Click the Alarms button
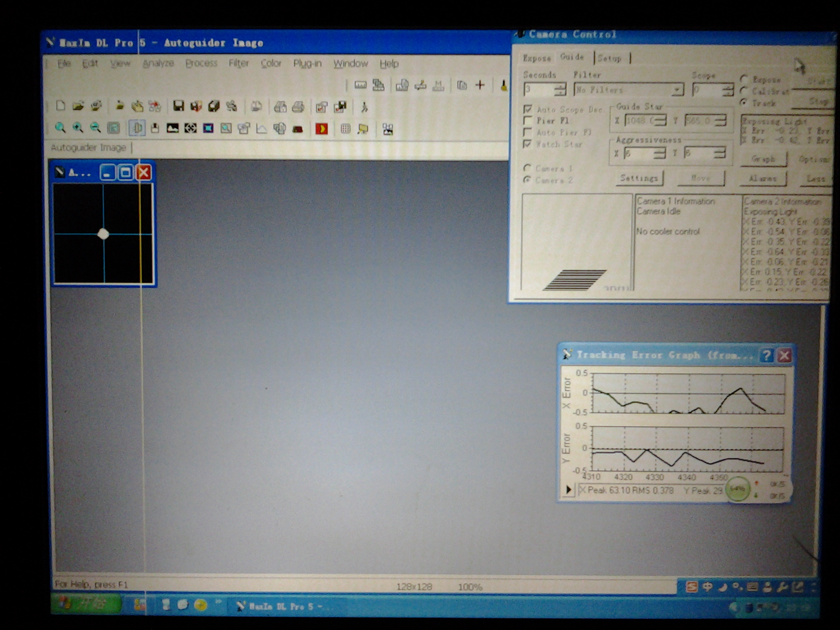 (762, 179)
